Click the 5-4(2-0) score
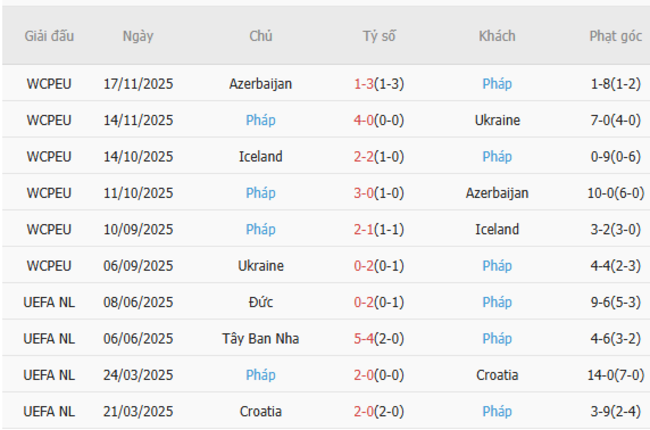This screenshot has width=650, height=430. click(x=379, y=339)
